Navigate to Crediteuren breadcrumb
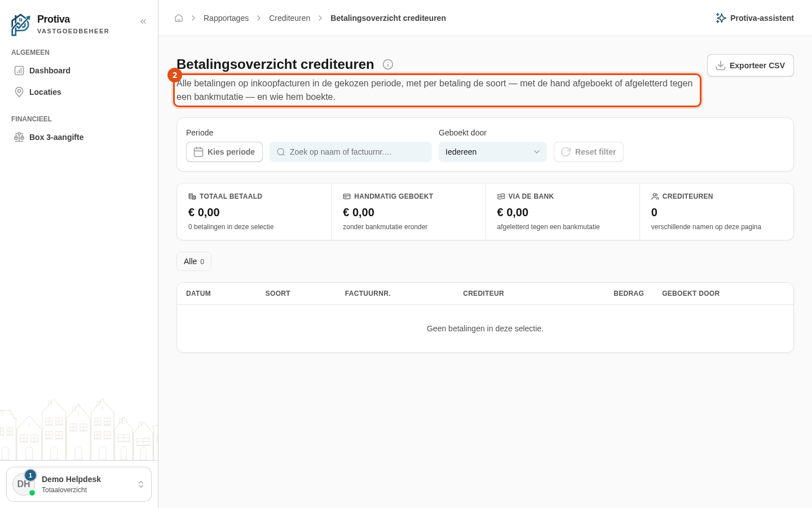Screen dimensions: 812x508 click(x=290, y=18)
